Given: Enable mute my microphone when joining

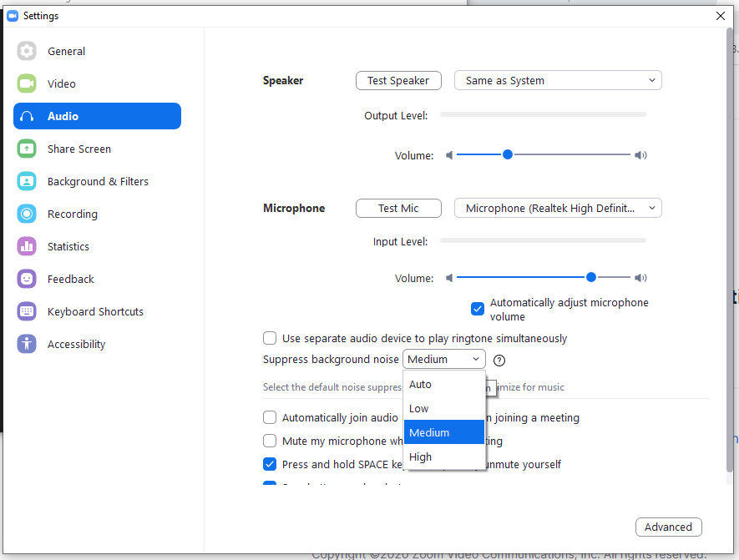Looking at the screenshot, I should [x=270, y=441].
